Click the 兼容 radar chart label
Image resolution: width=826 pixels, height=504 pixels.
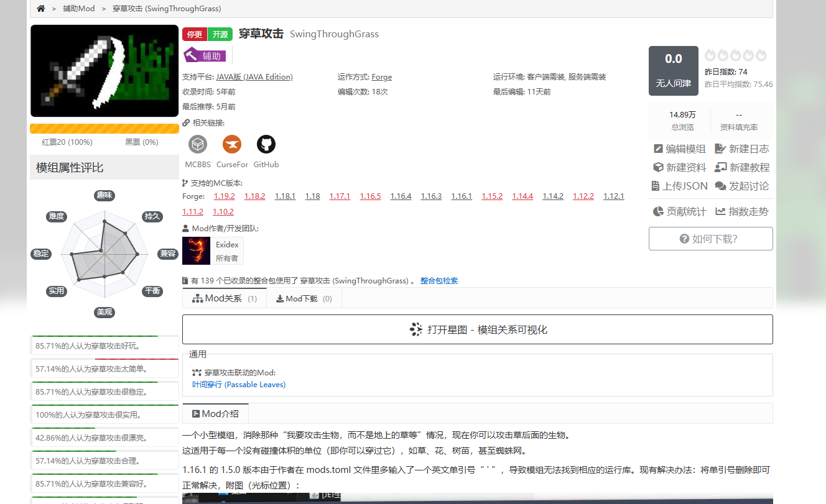pos(168,254)
